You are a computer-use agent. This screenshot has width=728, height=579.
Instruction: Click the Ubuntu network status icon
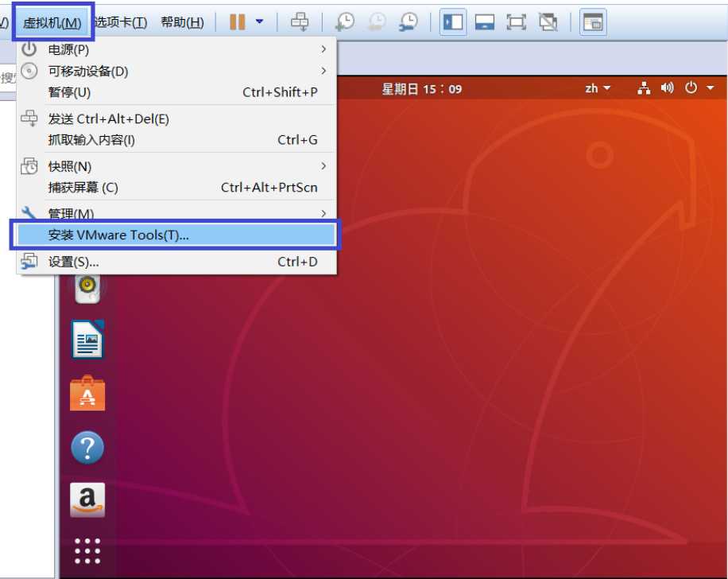tap(644, 87)
